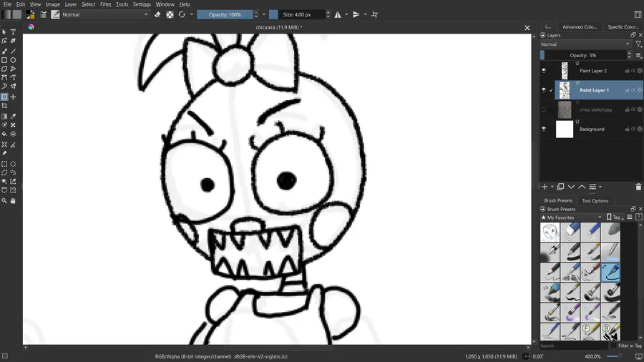Open the Filter menu
Screen dimensions: 644x362
tap(106, 4)
